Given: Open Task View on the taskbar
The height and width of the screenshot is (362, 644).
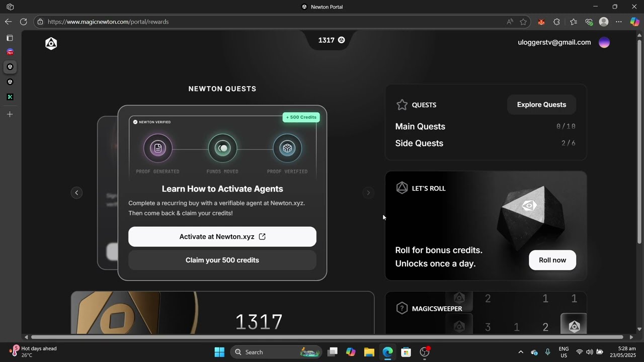Looking at the screenshot, I should click(x=333, y=352).
